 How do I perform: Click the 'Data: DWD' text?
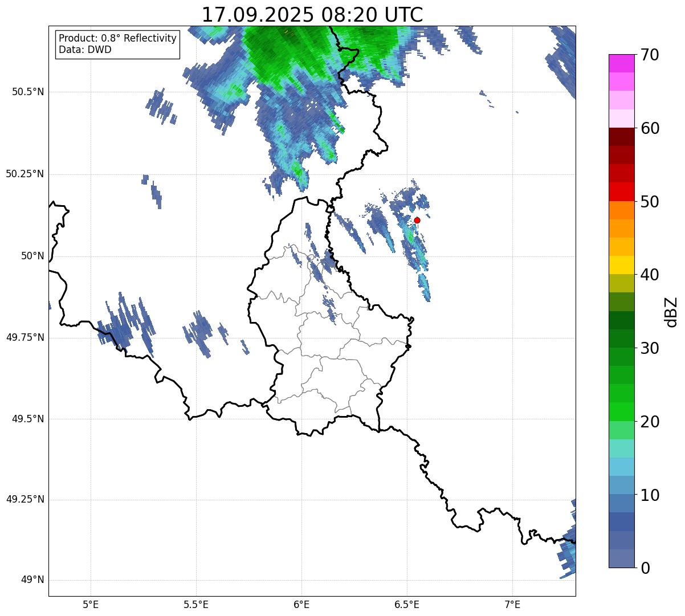pyautogui.click(x=85, y=50)
